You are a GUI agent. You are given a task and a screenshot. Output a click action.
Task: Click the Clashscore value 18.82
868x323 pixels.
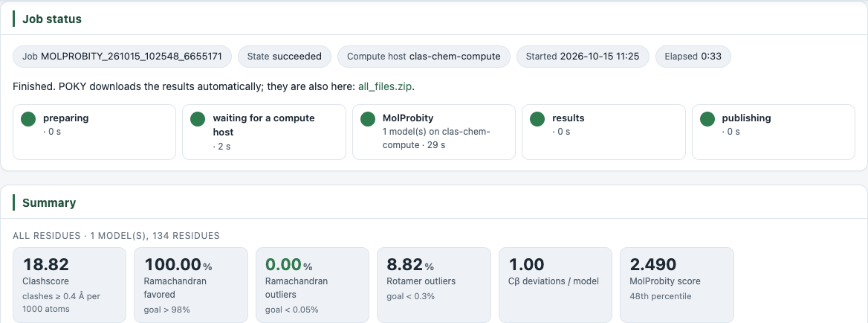[x=46, y=264]
